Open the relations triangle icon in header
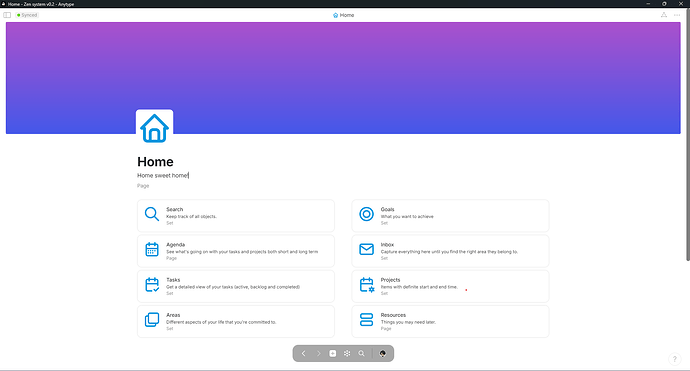690x371 pixels. tap(664, 15)
